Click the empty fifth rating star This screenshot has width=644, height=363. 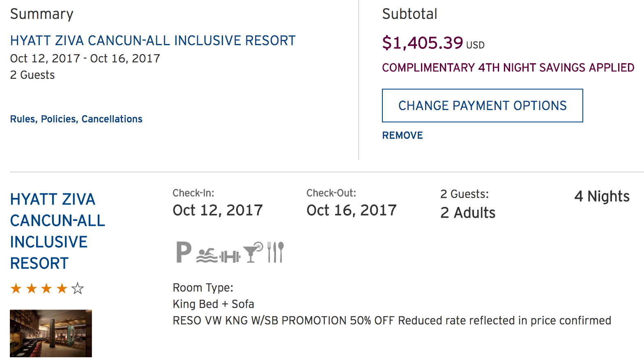click(78, 289)
